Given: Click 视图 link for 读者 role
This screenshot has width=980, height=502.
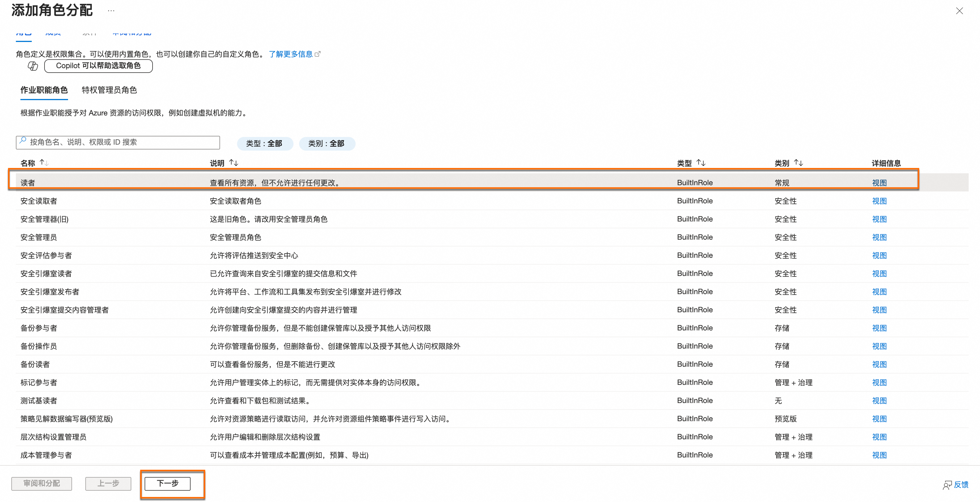Looking at the screenshot, I should coord(879,183).
